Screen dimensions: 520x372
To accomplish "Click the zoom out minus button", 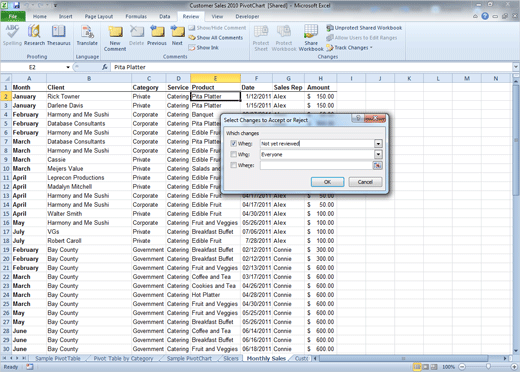I will coord(462,367).
